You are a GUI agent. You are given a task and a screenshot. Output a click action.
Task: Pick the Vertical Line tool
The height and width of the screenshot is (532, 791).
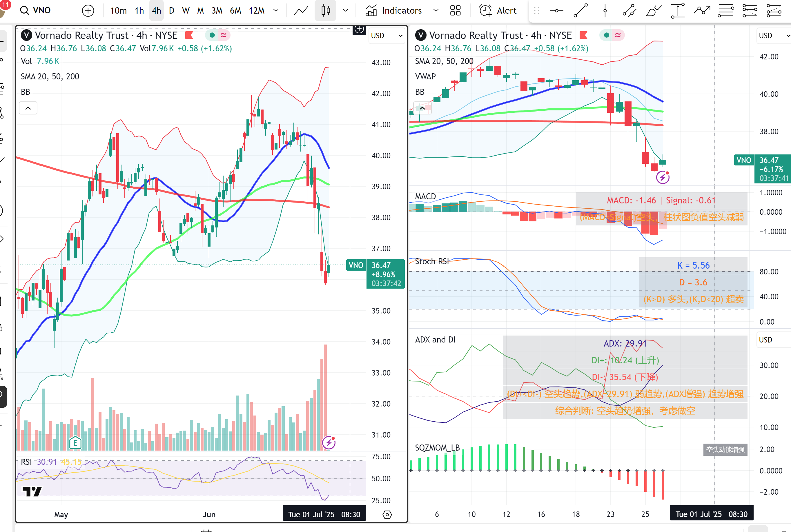(605, 10)
